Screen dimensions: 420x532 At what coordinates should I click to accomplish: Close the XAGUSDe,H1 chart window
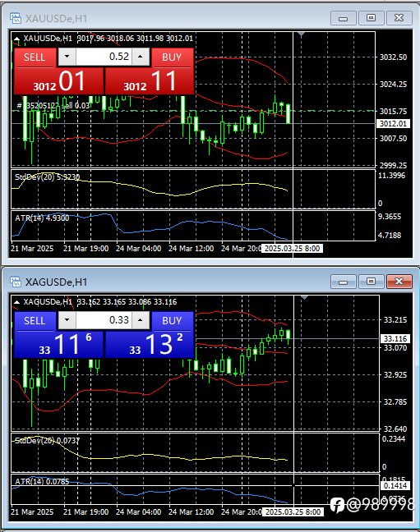tap(399, 282)
